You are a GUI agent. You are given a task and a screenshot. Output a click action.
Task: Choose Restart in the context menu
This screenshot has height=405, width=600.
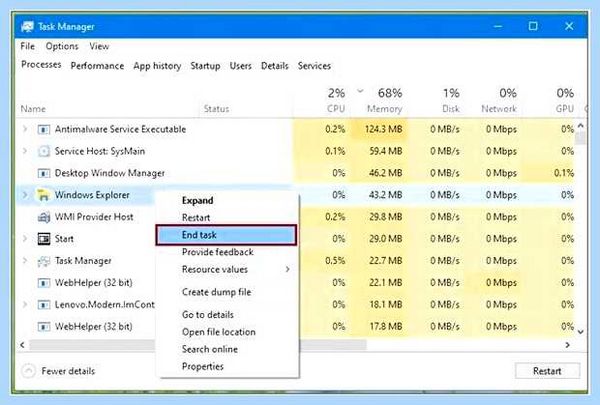(x=196, y=217)
